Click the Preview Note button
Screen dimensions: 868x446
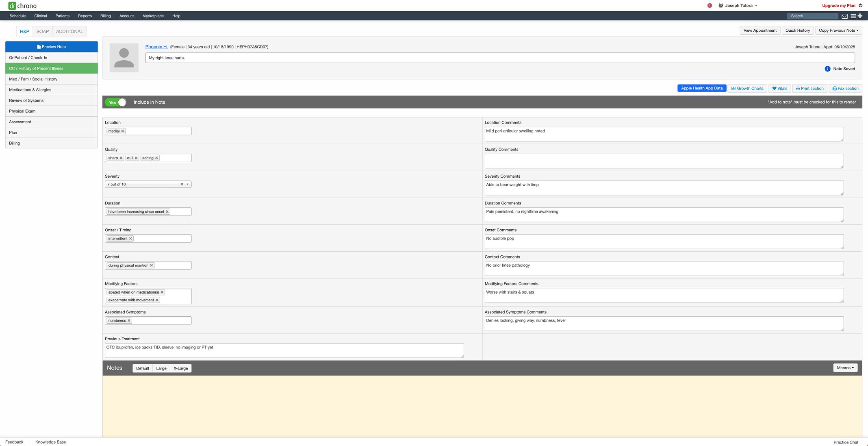[52, 47]
